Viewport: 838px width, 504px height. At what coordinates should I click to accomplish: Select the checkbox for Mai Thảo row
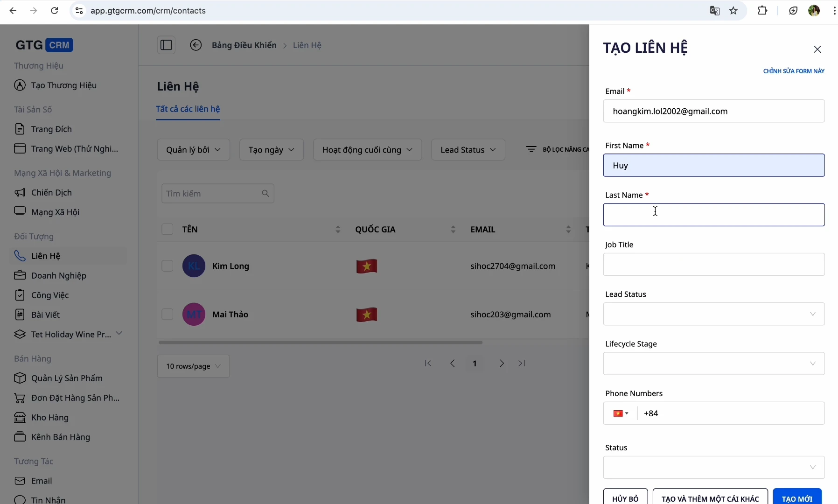point(167,314)
